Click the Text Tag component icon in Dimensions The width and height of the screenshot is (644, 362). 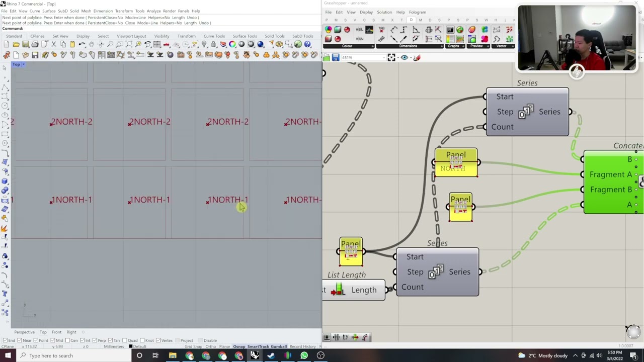[x=381, y=30]
